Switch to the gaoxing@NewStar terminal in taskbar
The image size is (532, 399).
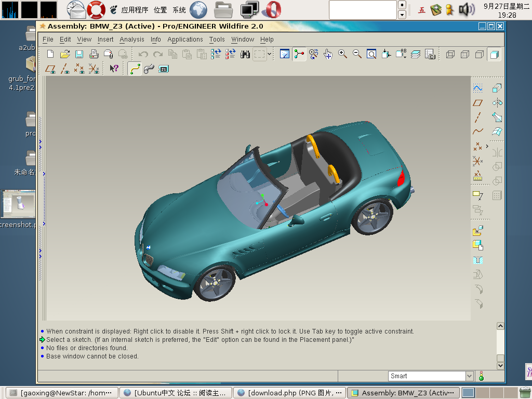(x=62, y=393)
